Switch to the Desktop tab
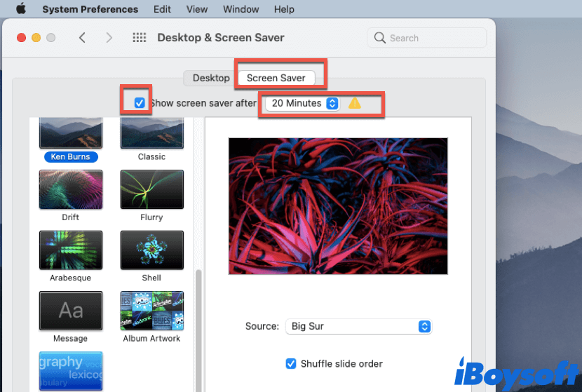 click(211, 78)
